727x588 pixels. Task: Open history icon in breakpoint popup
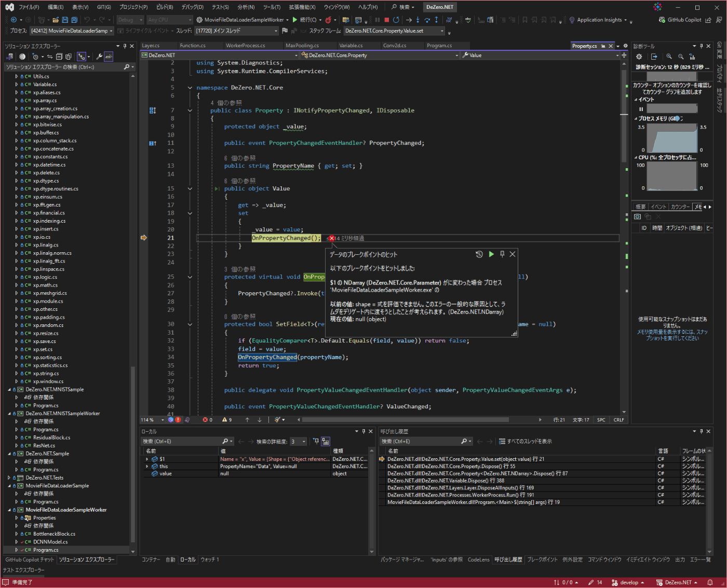click(x=479, y=254)
